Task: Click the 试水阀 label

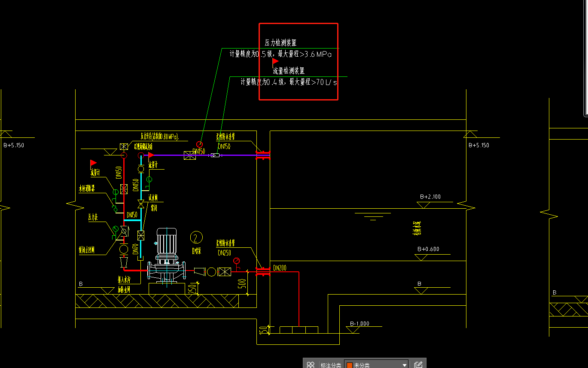Action: click(153, 198)
